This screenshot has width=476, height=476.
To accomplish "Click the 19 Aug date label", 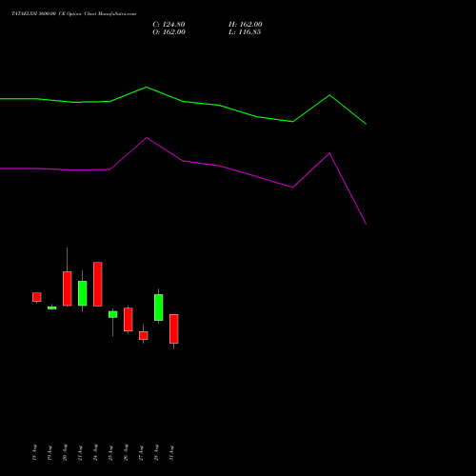I will coord(50,452).
